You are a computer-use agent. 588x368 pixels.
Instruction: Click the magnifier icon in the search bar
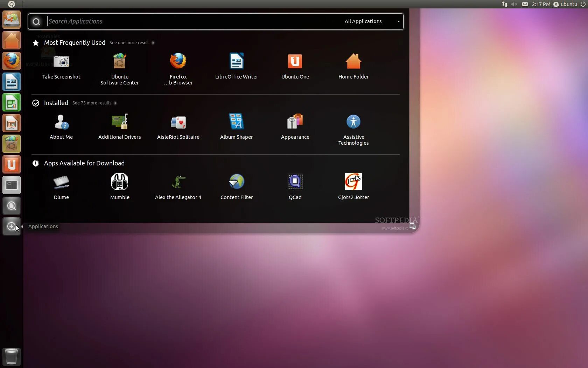tap(36, 22)
